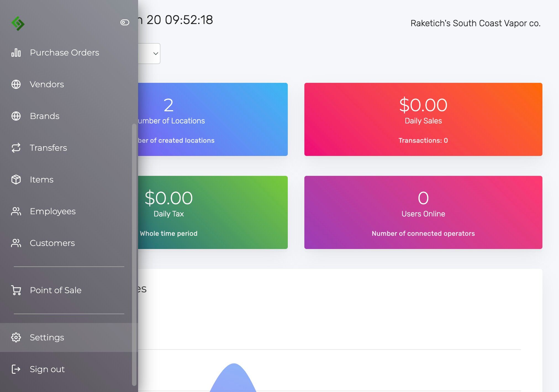559x392 pixels.
Task: Select the Transfers menu label
Action: coord(48,148)
